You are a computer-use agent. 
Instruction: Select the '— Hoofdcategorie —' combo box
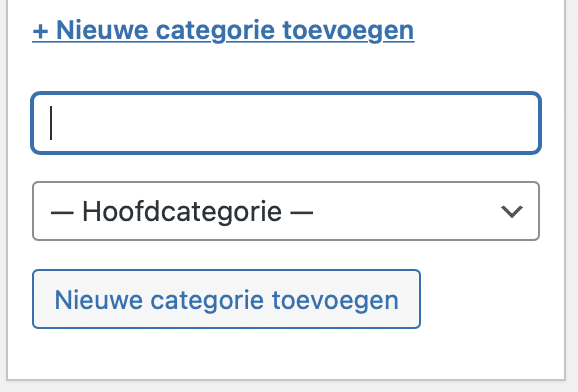pos(286,211)
